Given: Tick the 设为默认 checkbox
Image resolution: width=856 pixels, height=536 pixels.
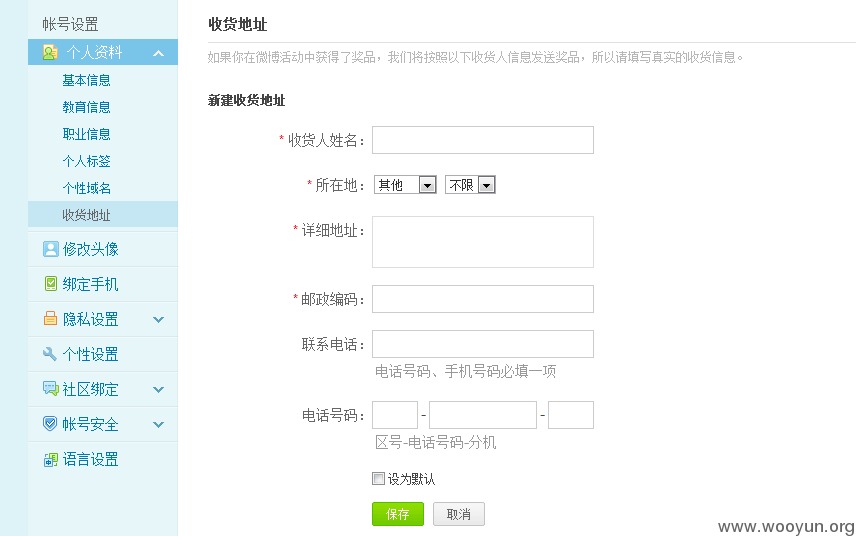Looking at the screenshot, I should [x=378, y=479].
